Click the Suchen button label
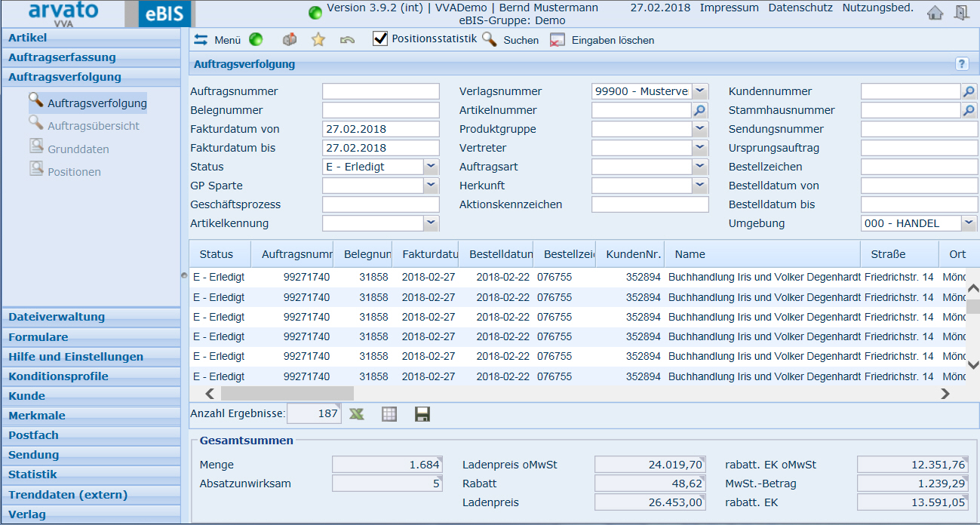 [x=521, y=41]
